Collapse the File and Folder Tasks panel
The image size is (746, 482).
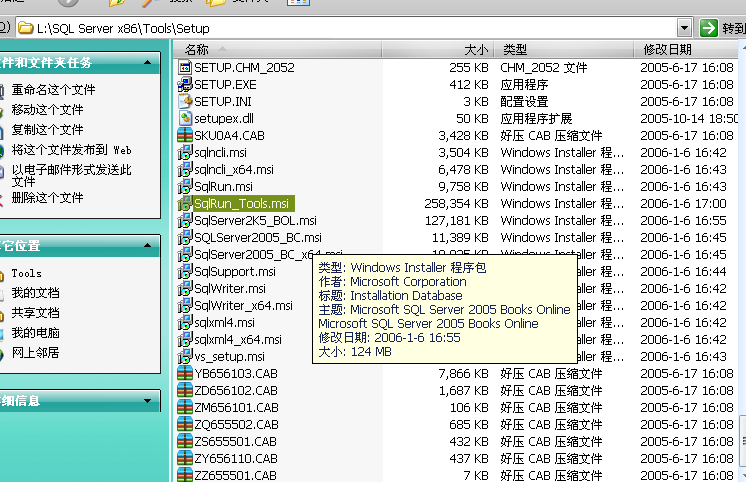[149, 63]
